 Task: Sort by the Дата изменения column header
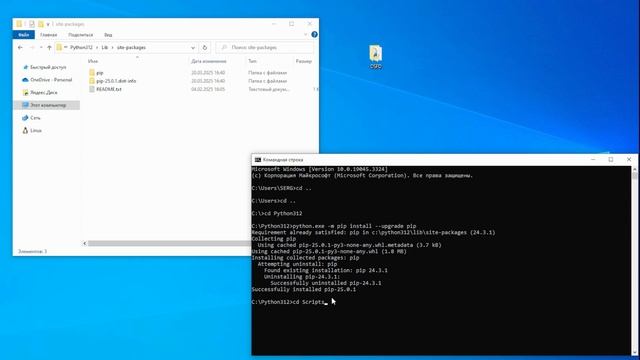click(x=209, y=61)
